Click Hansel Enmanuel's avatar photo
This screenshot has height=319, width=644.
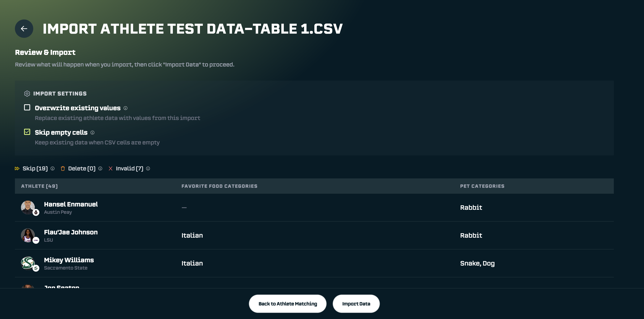tap(28, 207)
